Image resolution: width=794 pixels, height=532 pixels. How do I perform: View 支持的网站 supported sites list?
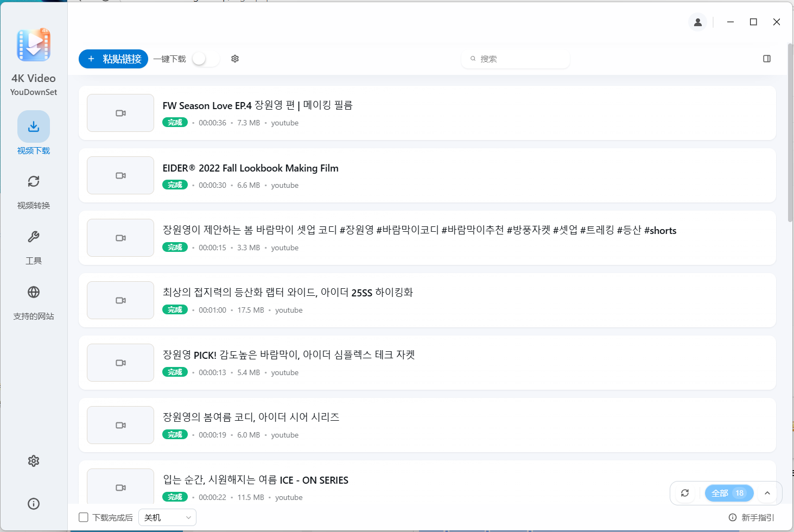click(33, 301)
